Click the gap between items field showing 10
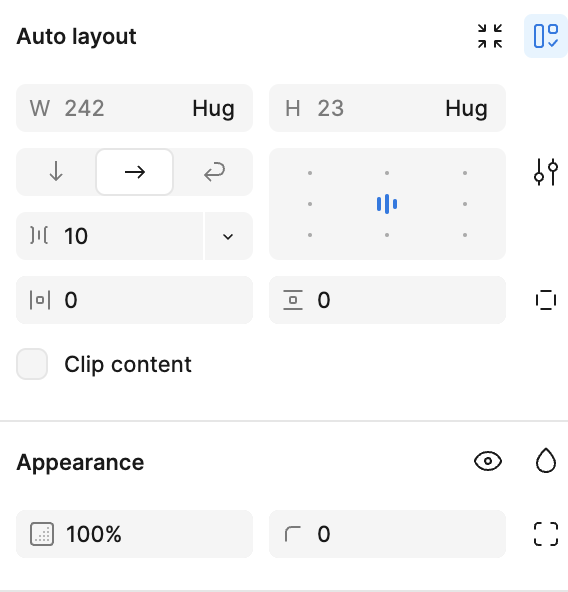568x592 pixels. (110, 236)
